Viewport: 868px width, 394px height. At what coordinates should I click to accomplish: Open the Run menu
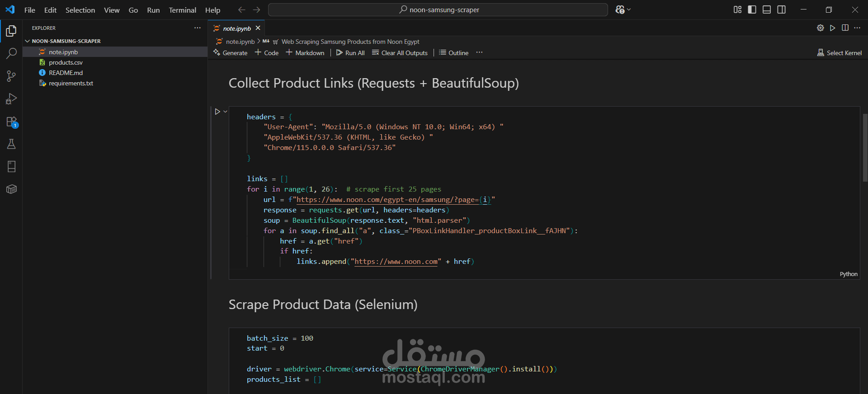pos(153,10)
